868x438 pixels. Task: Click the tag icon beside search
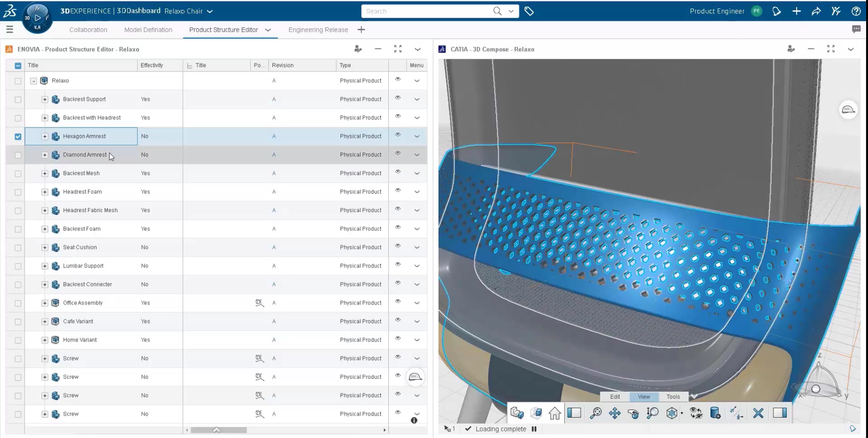click(529, 11)
